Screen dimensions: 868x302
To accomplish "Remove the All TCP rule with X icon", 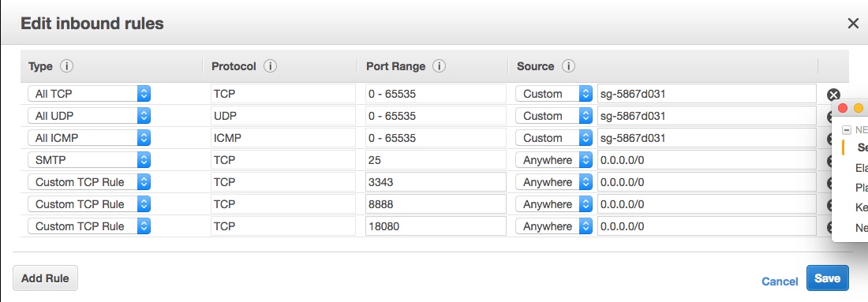I will click(833, 95).
